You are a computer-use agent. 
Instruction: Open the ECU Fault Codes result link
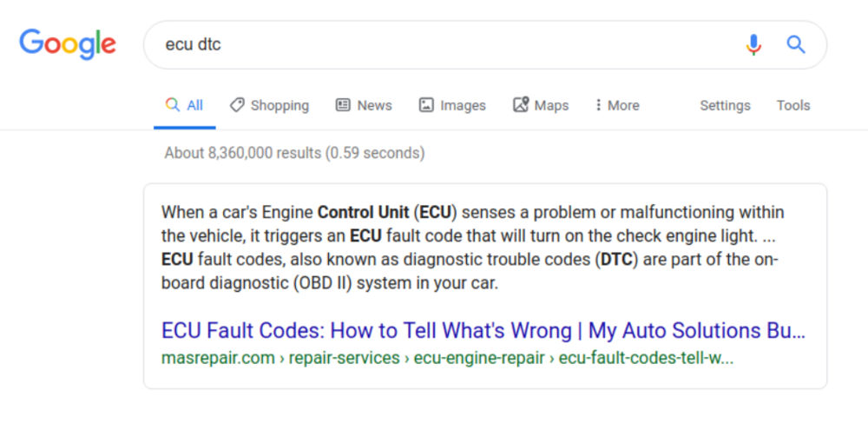[x=483, y=331]
